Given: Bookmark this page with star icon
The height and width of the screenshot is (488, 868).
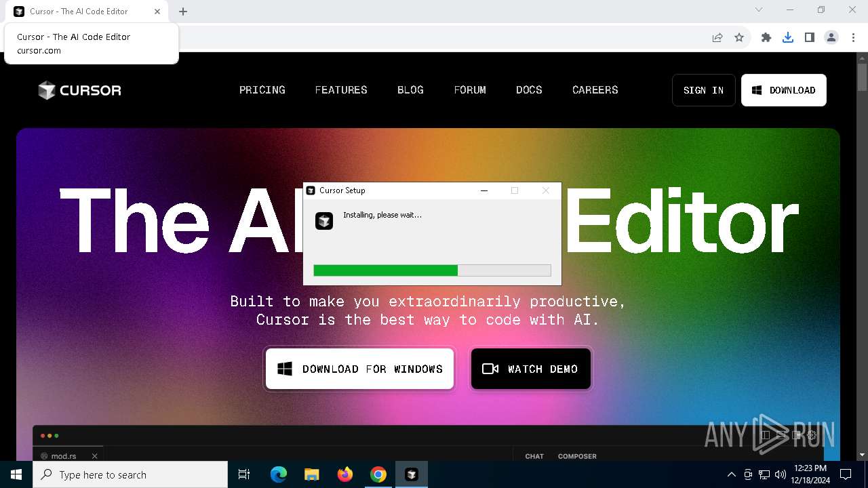Looking at the screenshot, I should (x=739, y=38).
